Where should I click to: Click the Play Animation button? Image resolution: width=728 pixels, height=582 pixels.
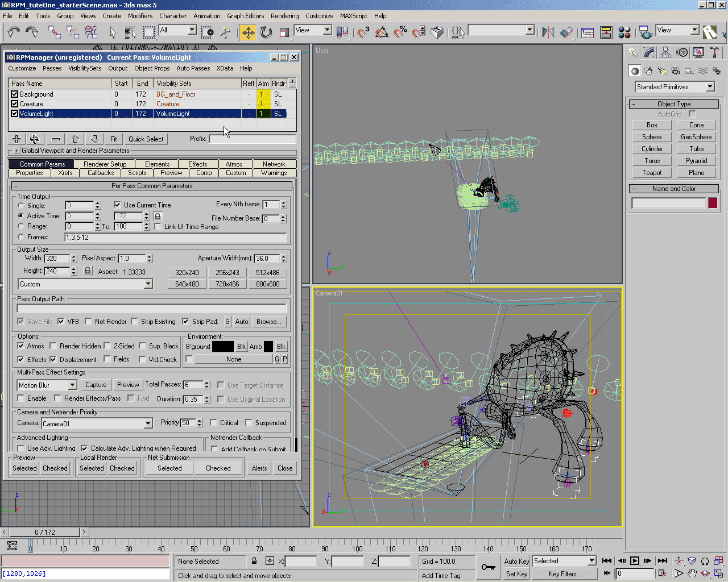point(635,560)
